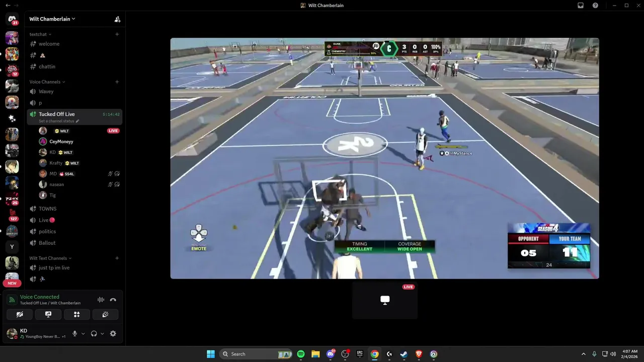Open output device options chevron beside headphones
This screenshot has height=362, width=644.
(x=102, y=333)
